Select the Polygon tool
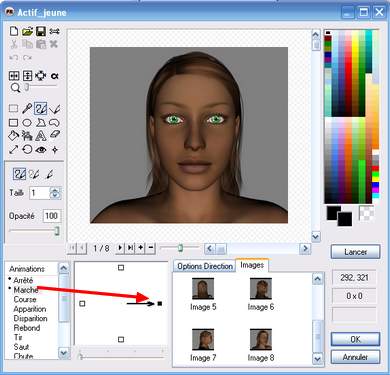The width and height of the screenshot is (390, 375). pyautogui.click(x=41, y=123)
